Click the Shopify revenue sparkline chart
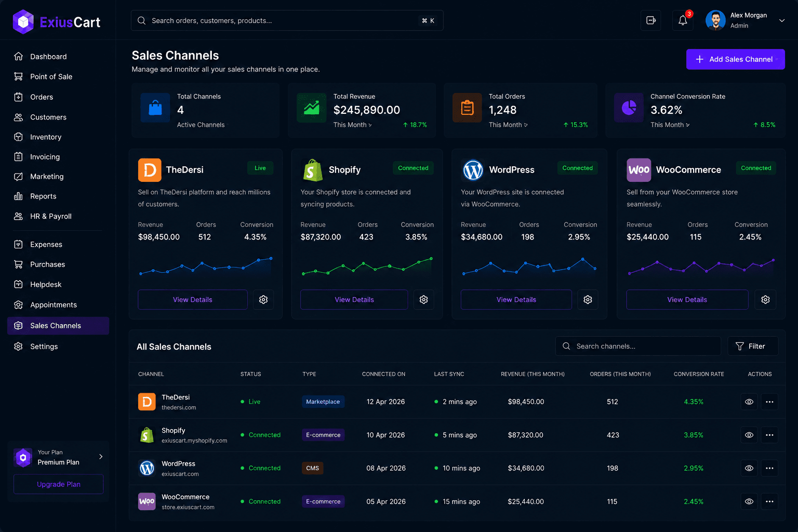 pos(366,266)
